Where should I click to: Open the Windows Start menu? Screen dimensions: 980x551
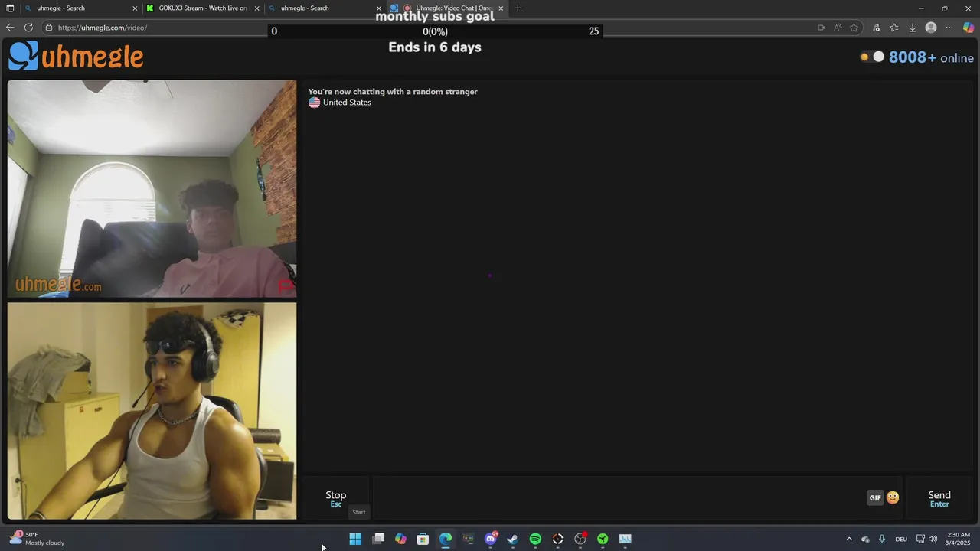[x=355, y=539]
